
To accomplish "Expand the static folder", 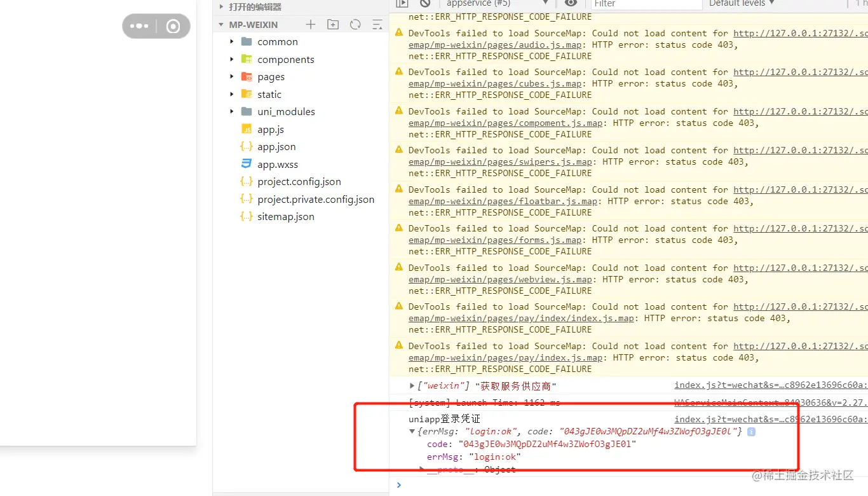I will (x=232, y=94).
